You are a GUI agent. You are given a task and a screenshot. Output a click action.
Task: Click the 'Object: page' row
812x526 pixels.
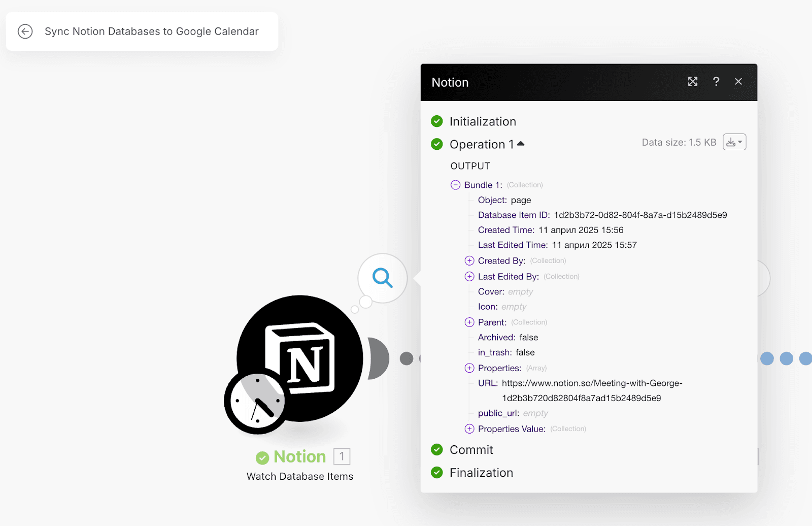[504, 200]
